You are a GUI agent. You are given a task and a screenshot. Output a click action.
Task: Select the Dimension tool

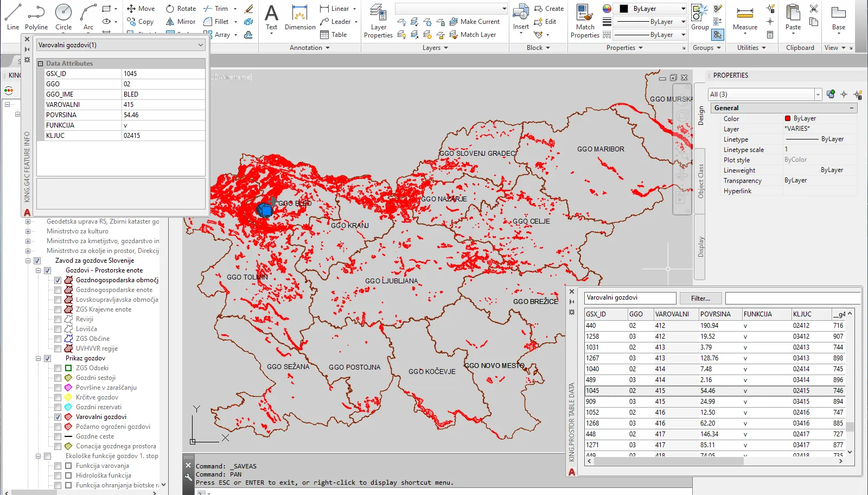[x=300, y=17]
